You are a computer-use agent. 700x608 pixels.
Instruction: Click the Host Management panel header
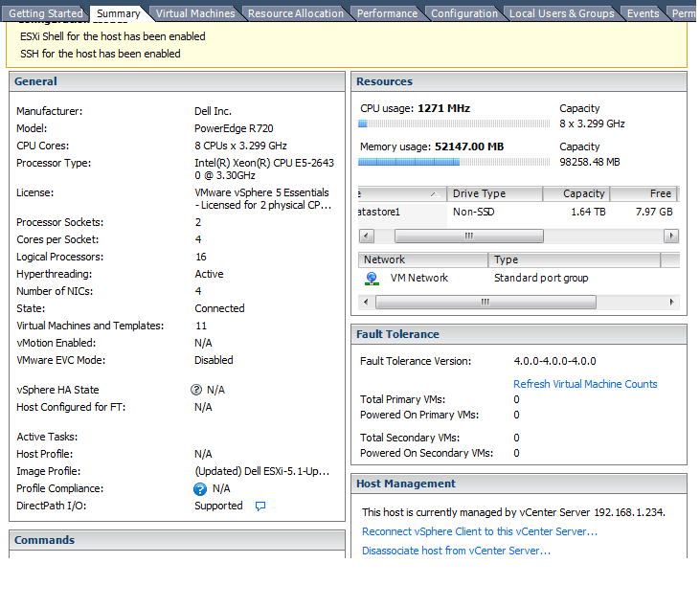point(519,484)
